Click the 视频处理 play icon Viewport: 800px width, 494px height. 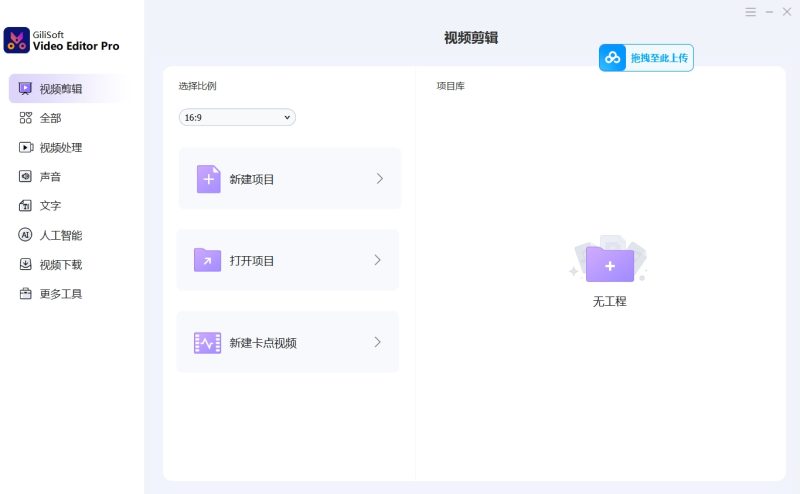point(26,147)
